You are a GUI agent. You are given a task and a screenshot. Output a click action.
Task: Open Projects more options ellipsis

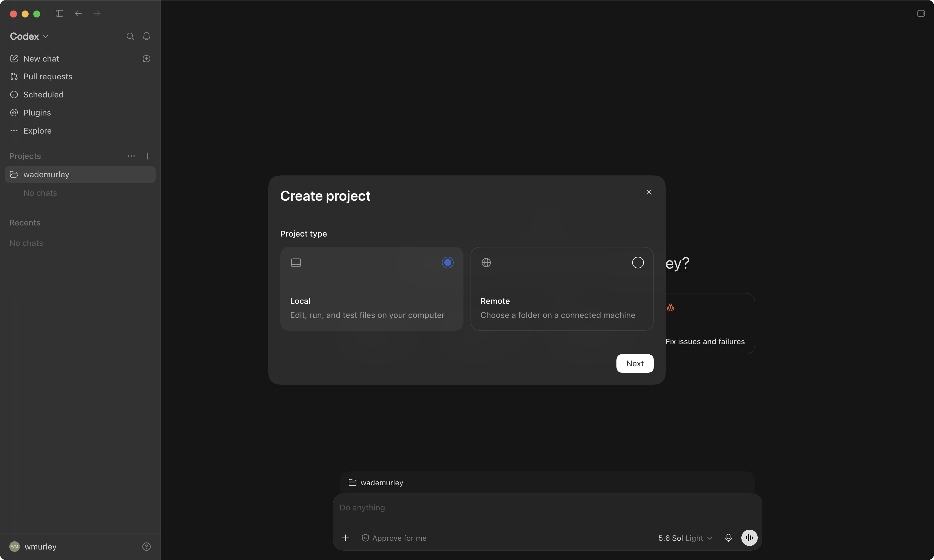click(x=131, y=156)
